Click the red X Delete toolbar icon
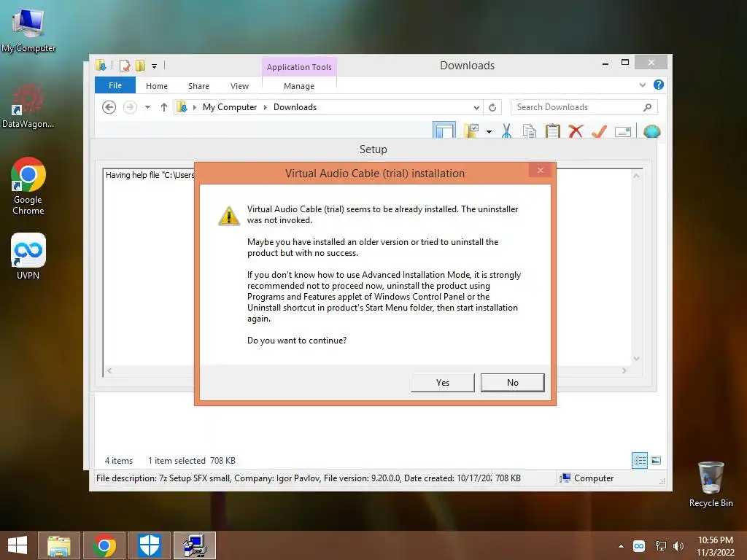747x560 pixels. [x=576, y=131]
